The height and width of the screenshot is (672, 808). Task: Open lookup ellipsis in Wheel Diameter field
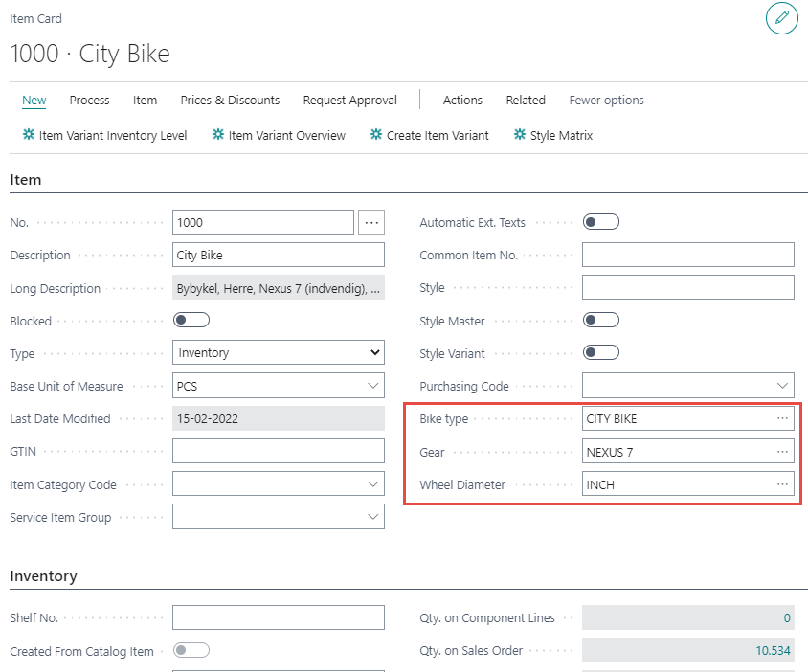(782, 484)
